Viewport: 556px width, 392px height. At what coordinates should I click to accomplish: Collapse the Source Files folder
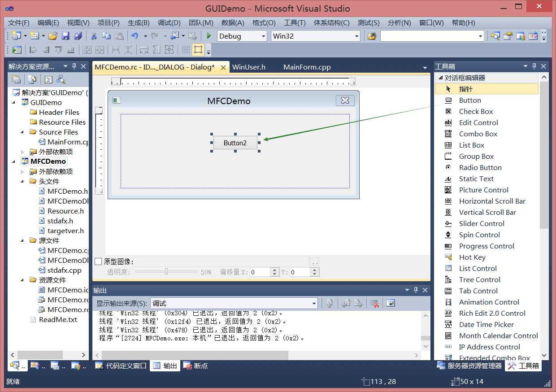pos(22,132)
